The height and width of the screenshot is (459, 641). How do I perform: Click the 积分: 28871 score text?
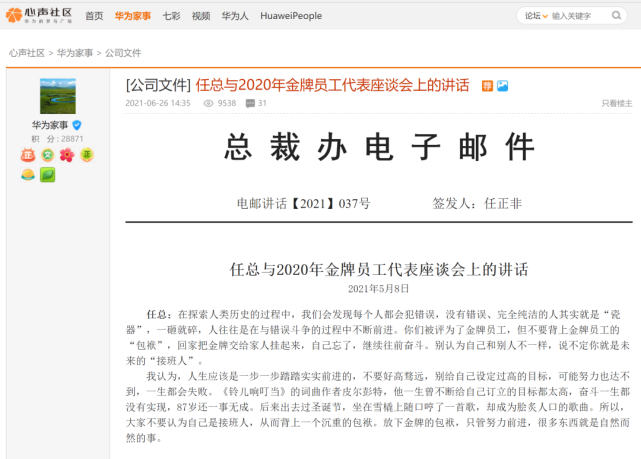(58, 139)
